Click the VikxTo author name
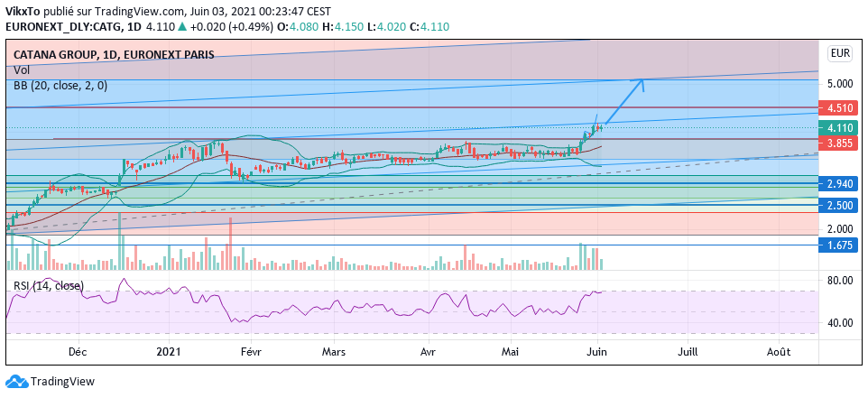The width and height of the screenshot is (868, 398). pyautogui.click(x=23, y=11)
